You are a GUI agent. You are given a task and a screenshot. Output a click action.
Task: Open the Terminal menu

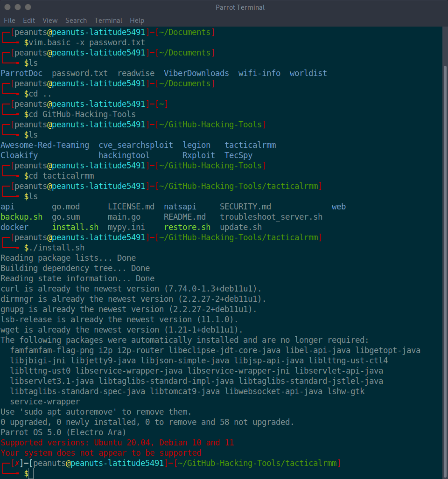(x=108, y=20)
